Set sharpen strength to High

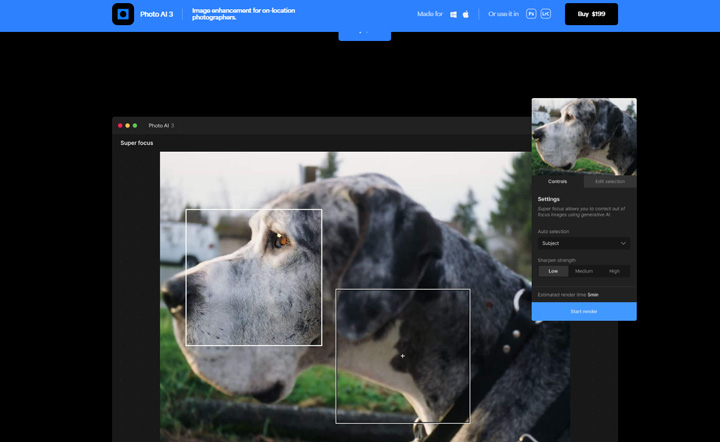(614, 271)
